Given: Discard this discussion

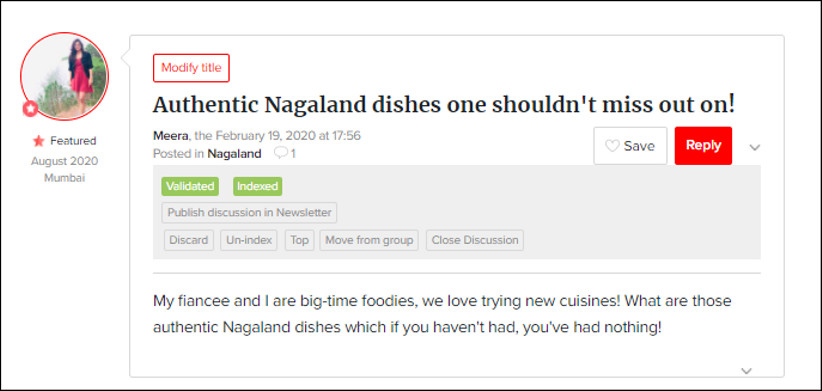Looking at the screenshot, I should tap(189, 241).
